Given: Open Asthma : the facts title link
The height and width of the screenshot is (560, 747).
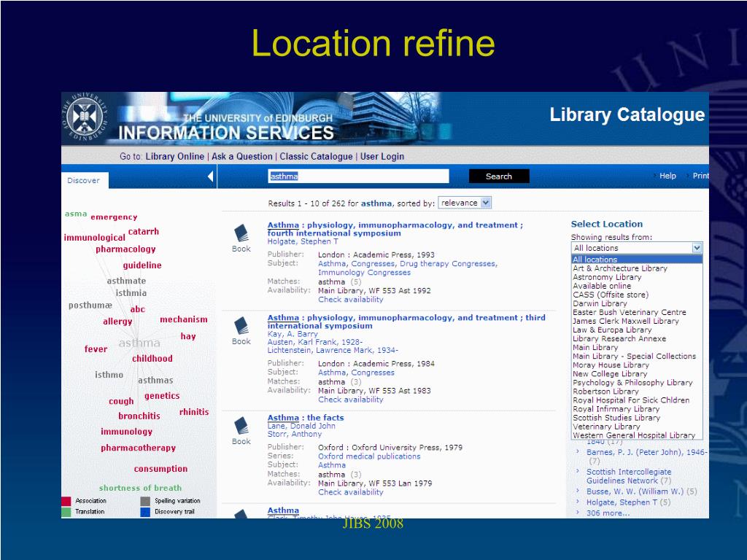Looking at the screenshot, I should (306, 418).
